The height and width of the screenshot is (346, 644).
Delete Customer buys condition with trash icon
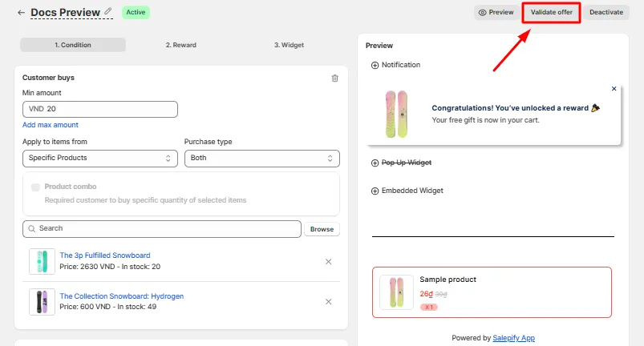point(334,78)
